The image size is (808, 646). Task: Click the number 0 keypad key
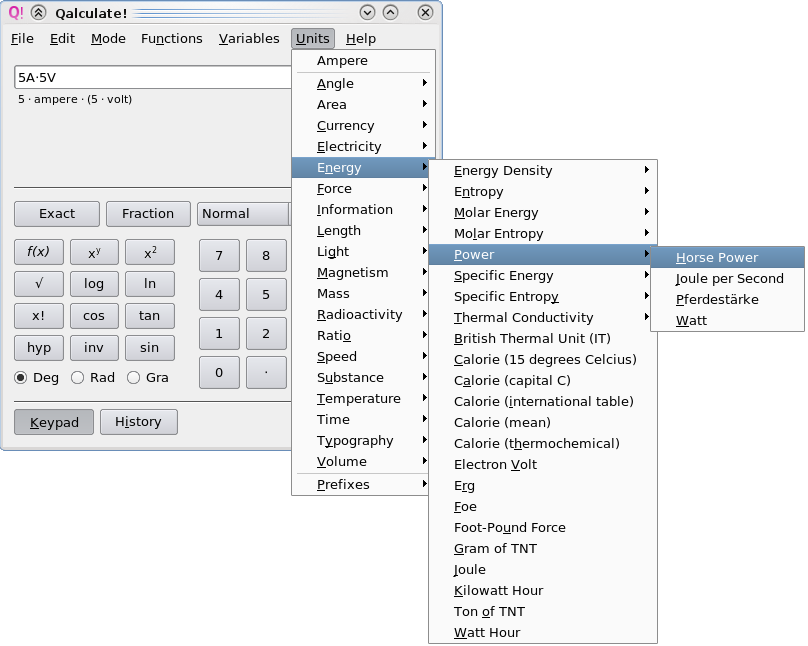(219, 372)
